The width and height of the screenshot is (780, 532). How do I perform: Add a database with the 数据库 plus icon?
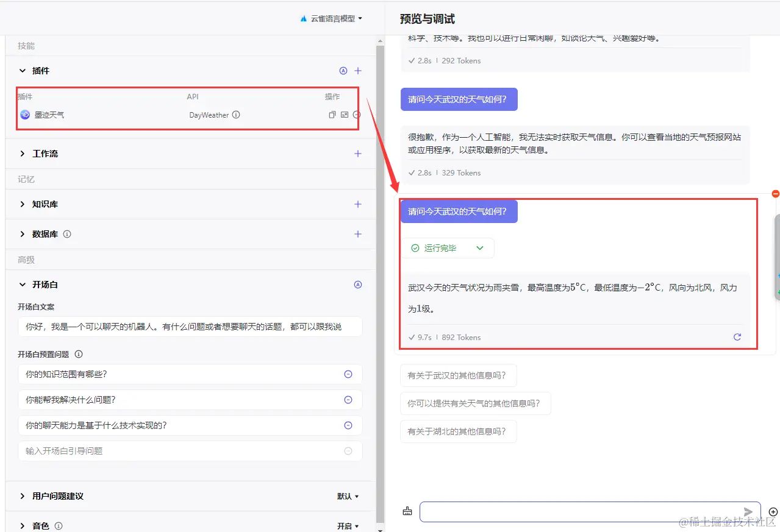(358, 234)
